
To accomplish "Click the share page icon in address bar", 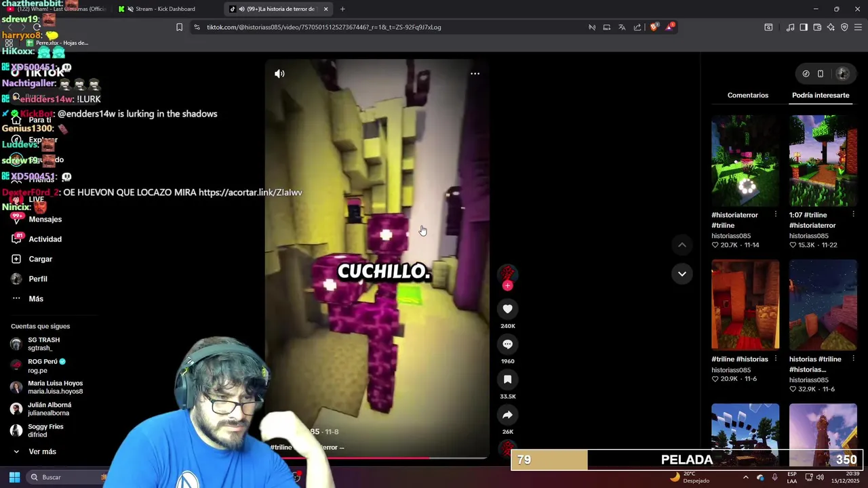I will tap(637, 27).
